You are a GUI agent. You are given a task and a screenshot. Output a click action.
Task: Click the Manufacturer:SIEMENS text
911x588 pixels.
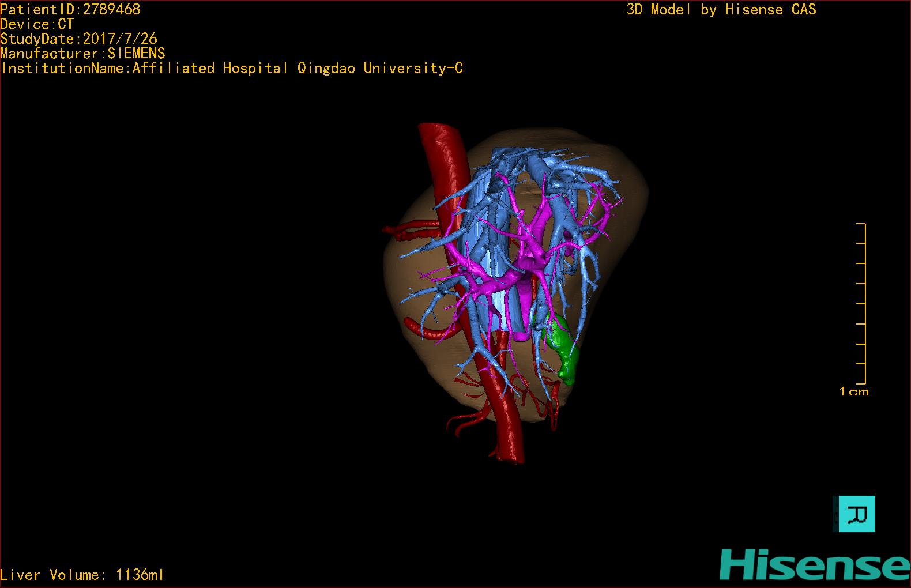[x=82, y=54]
